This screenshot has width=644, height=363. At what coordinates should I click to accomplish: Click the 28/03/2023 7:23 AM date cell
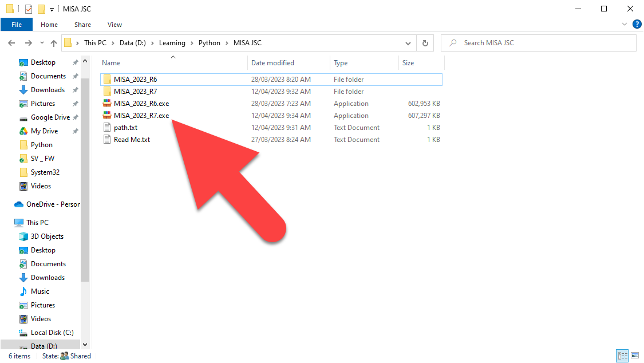tap(281, 104)
